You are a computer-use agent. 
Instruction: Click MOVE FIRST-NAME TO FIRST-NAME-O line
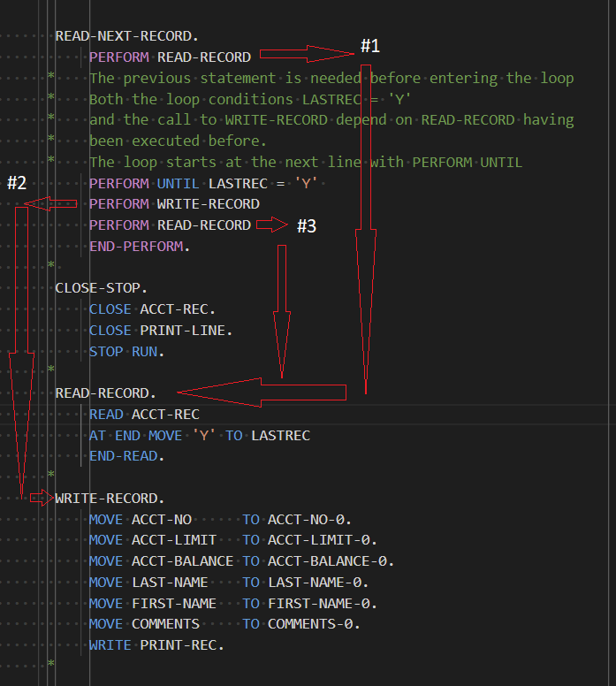pos(233,603)
